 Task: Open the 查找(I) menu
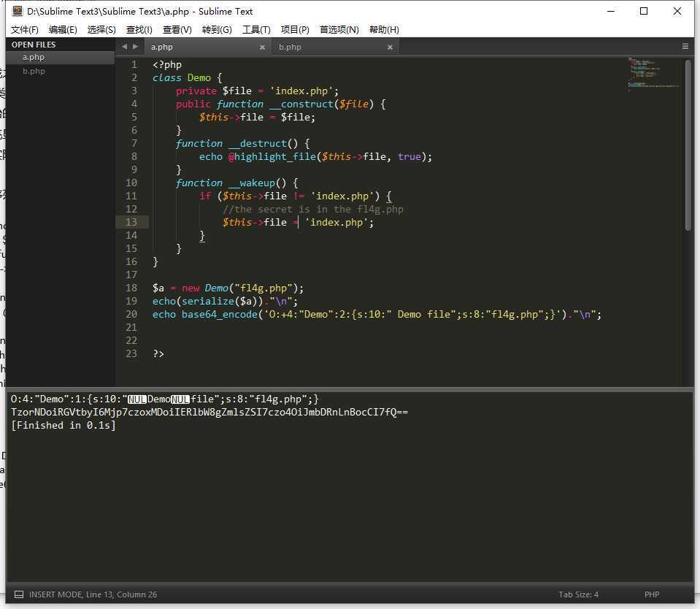[139, 29]
